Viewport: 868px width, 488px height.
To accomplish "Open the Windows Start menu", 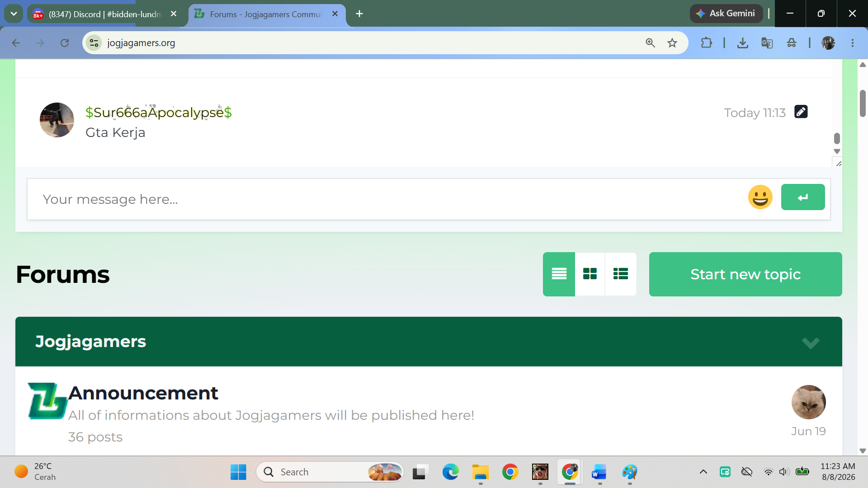I will [x=238, y=472].
